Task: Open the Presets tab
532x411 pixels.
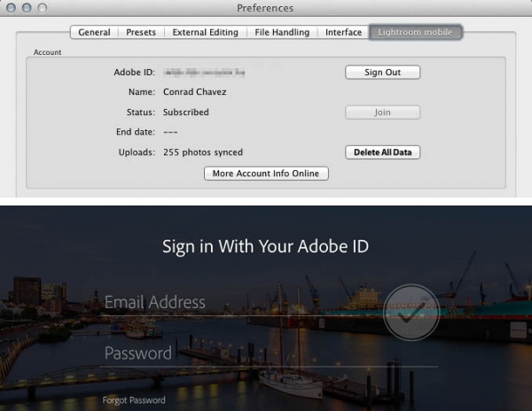Action: click(141, 33)
